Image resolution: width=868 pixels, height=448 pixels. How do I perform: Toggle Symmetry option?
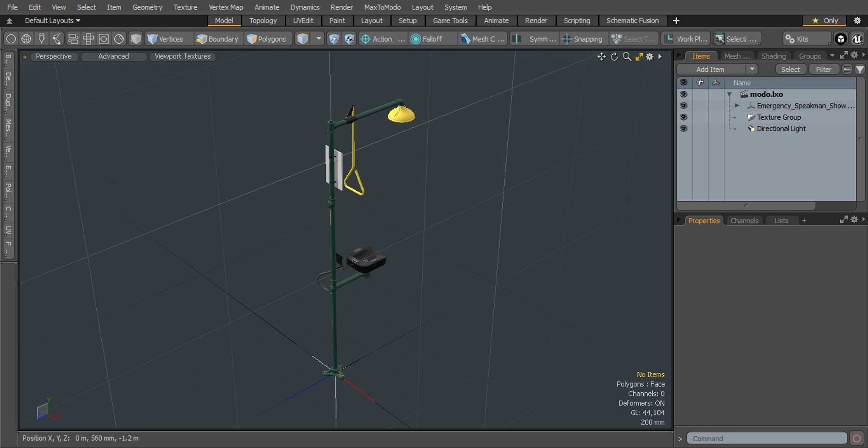(x=535, y=39)
